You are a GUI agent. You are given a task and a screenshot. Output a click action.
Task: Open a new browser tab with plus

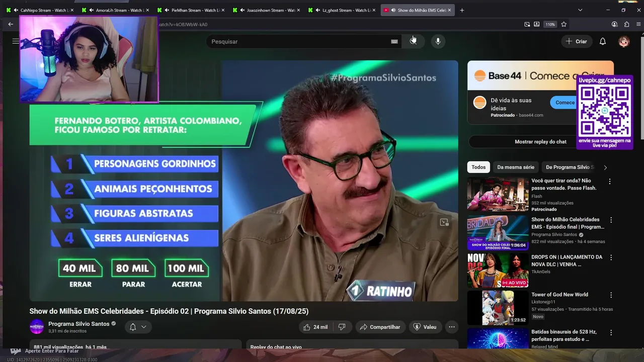[462, 10]
